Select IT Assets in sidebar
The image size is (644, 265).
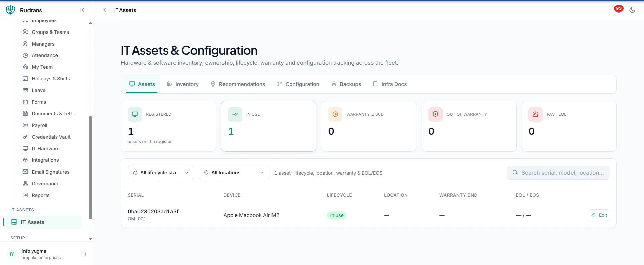[44, 222]
